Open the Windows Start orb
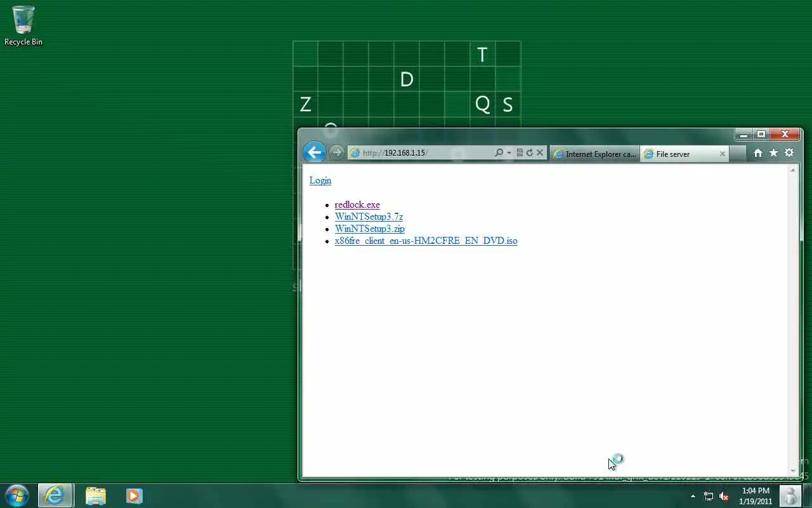The height and width of the screenshot is (508, 812). 17,495
